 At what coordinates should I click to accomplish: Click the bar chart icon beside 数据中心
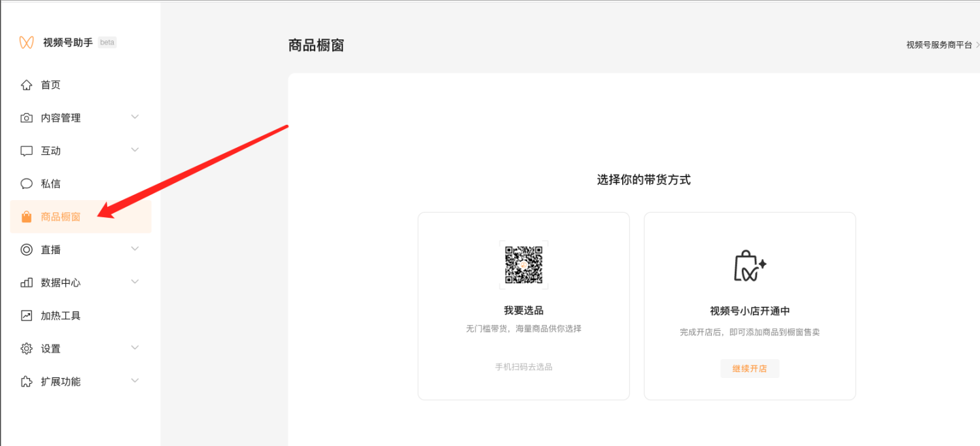26,283
